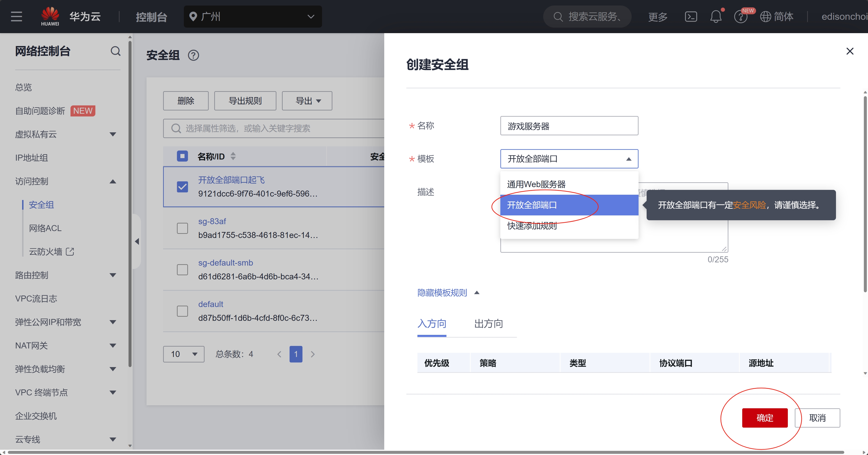Open help center question icon
This screenshot has width=868, height=455.
(740, 17)
